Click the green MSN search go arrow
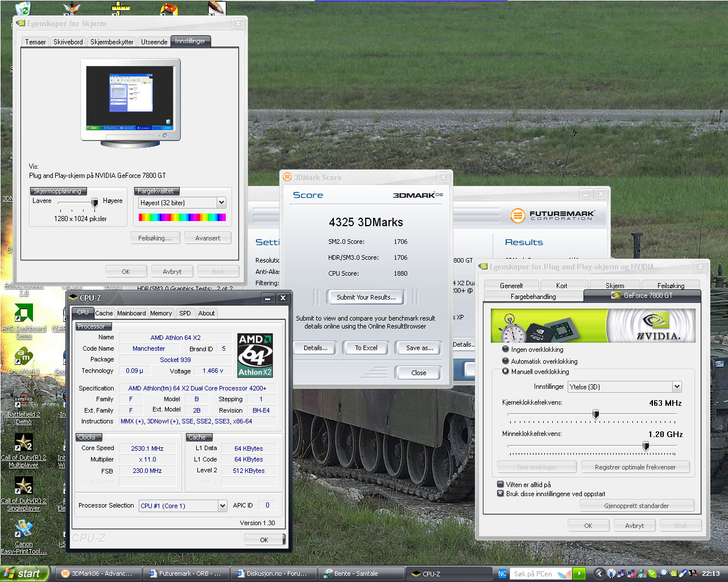 580,573
